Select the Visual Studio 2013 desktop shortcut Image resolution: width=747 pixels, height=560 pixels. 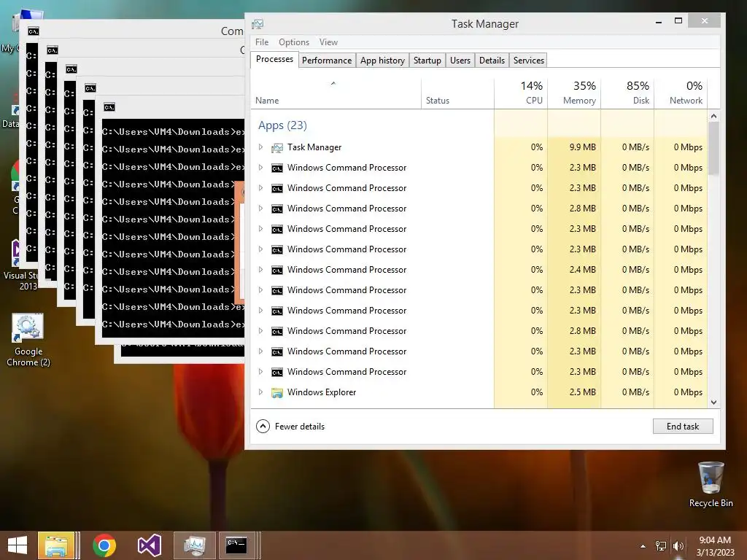(x=20, y=265)
